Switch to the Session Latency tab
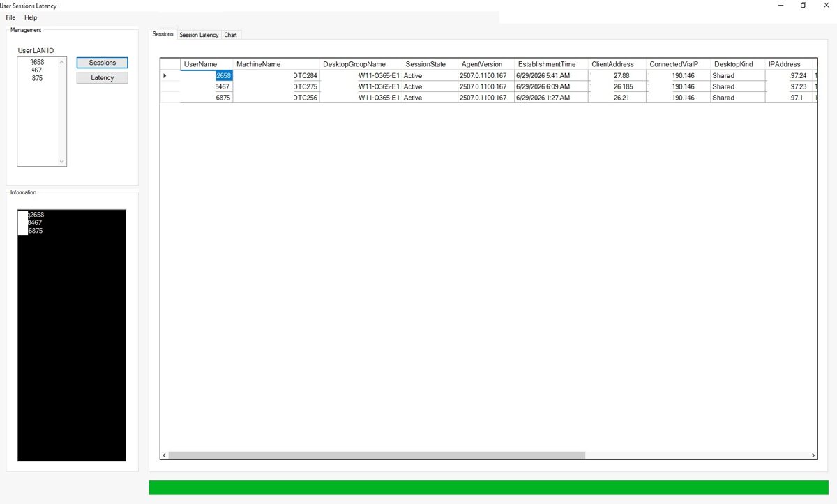Screen dimensions: 837x504 tap(199, 35)
